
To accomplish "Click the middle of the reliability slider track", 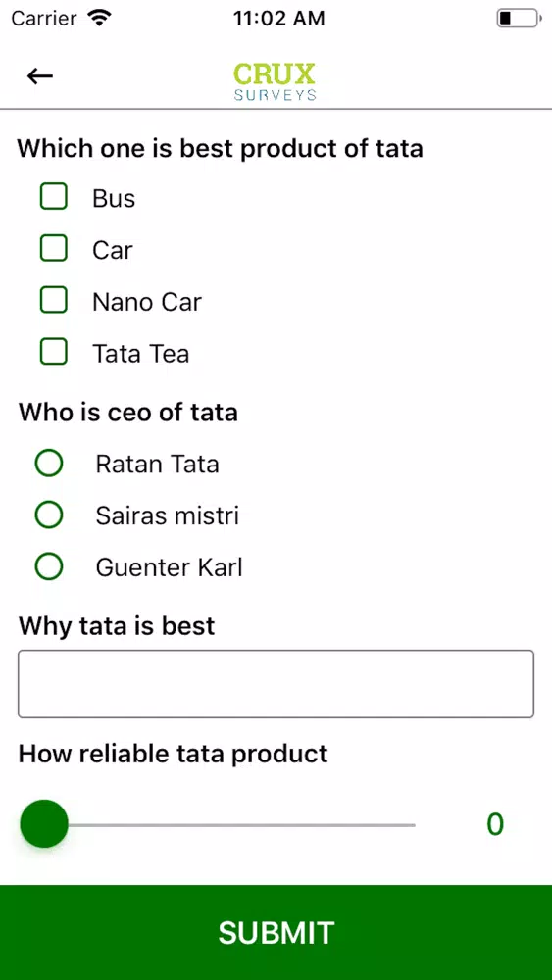I will pos(218,825).
